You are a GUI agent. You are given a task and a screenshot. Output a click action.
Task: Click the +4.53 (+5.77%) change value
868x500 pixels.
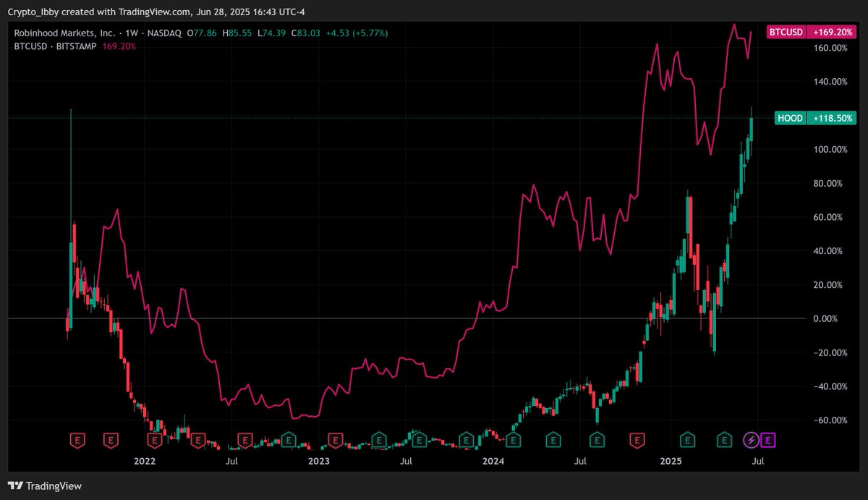[x=358, y=33]
